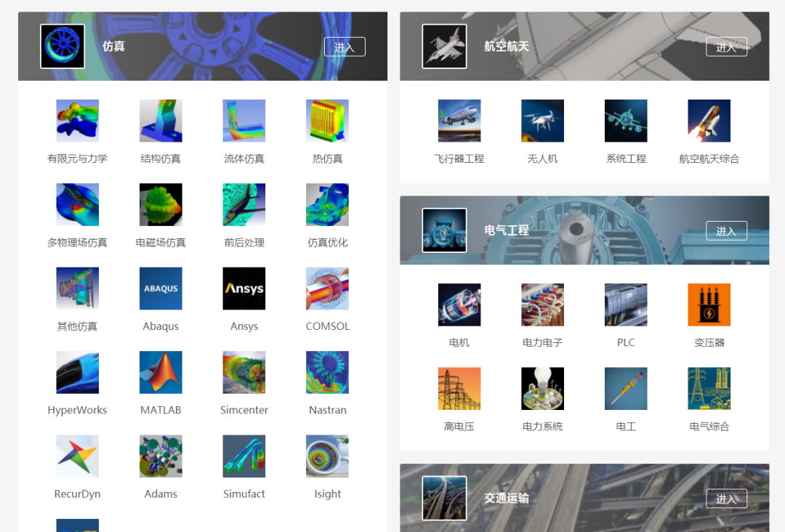The image size is (785, 532).
Task: Click the COMSOL text label
Action: pyautogui.click(x=327, y=326)
